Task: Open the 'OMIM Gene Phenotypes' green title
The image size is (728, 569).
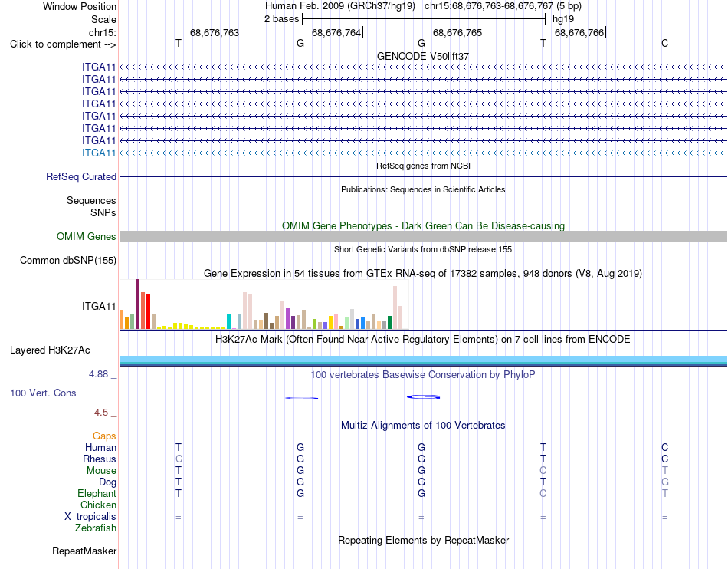Action: (x=423, y=225)
